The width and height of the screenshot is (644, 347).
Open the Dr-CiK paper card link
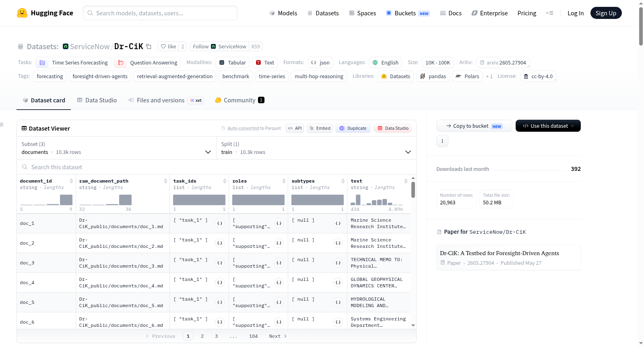coord(508,258)
